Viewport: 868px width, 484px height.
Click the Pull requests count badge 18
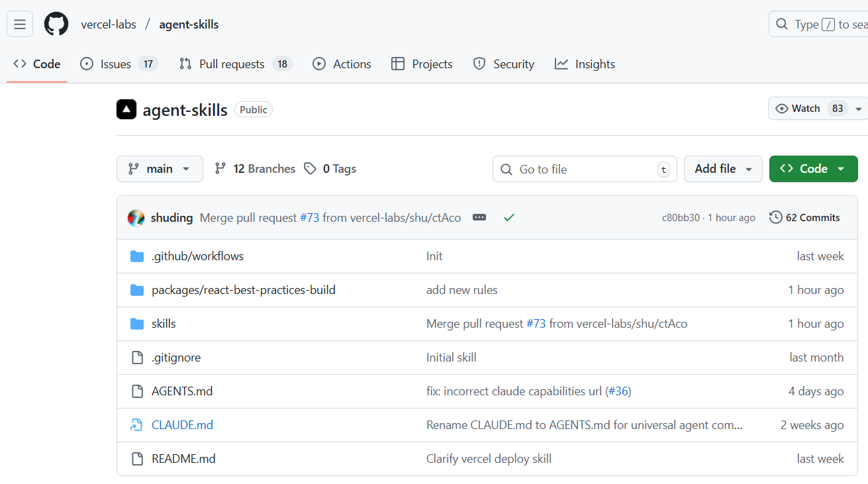coord(283,64)
